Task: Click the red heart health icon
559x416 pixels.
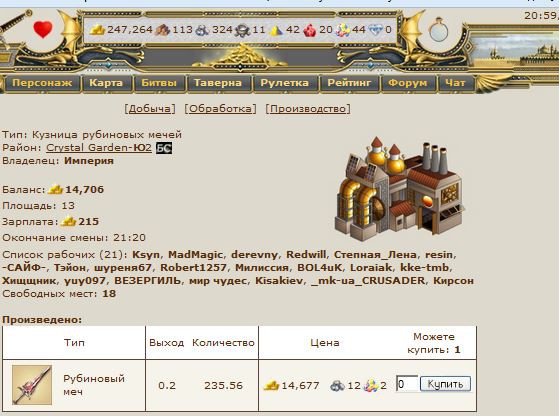Action: pyautogui.click(x=43, y=29)
